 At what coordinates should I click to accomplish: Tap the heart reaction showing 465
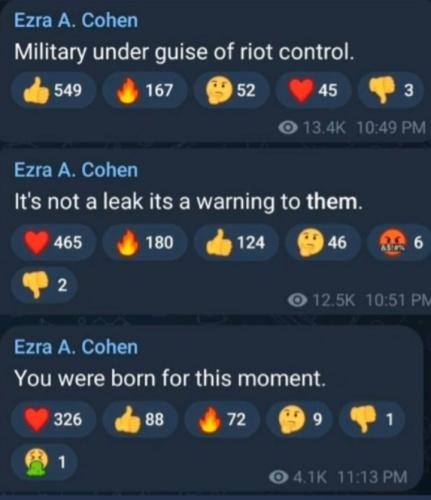point(53,242)
